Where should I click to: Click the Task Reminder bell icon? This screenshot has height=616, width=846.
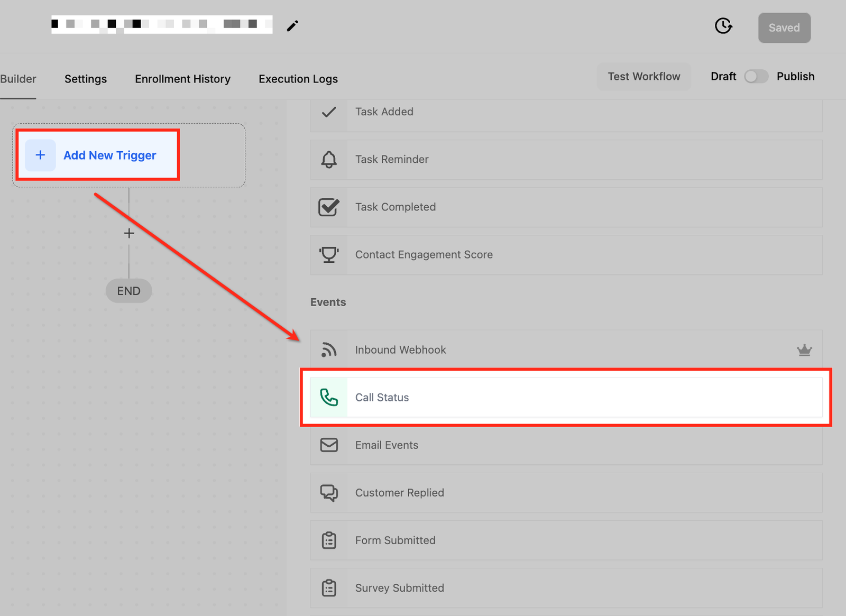(x=329, y=160)
